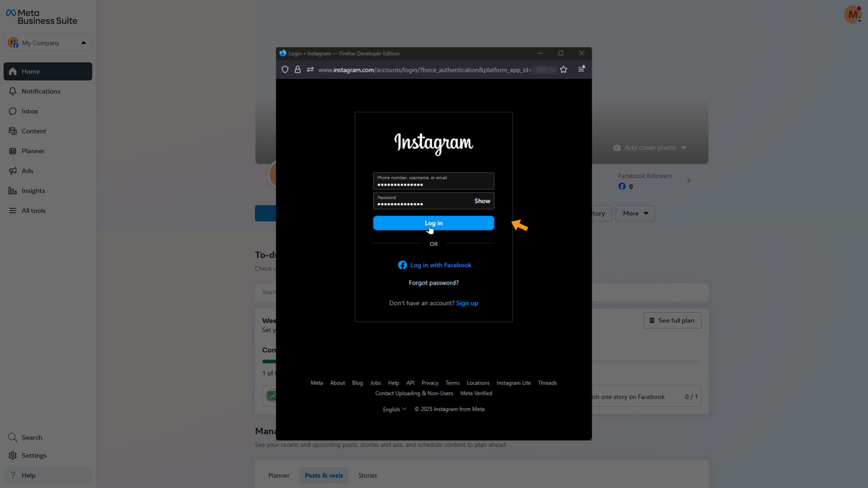Image resolution: width=868 pixels, height=488 pixels.
Task: Open Planner in the left sidebar
Action: coord(48,151)
